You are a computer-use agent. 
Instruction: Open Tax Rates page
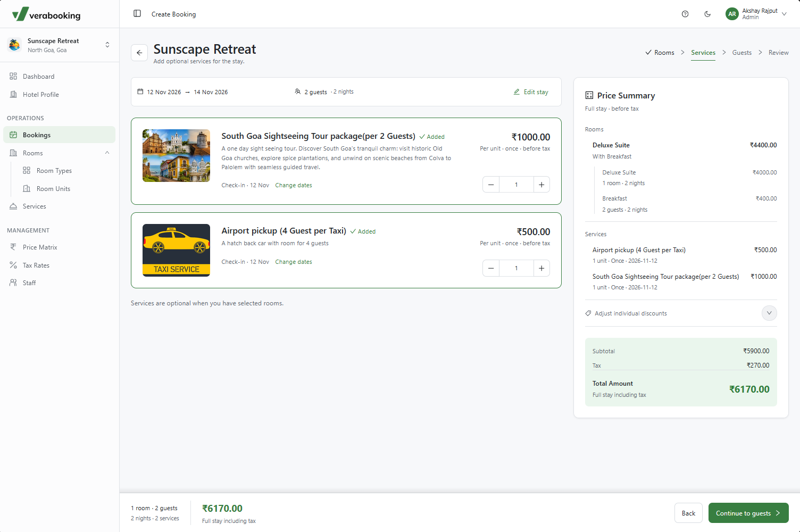60,265
